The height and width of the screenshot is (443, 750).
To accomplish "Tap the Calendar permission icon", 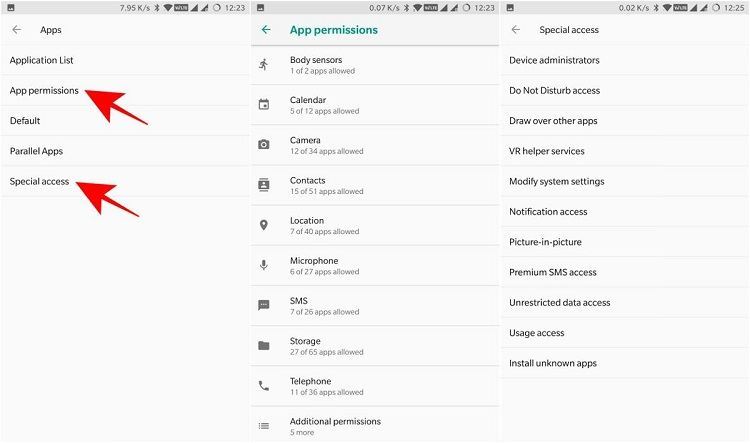I will (264, 105).
